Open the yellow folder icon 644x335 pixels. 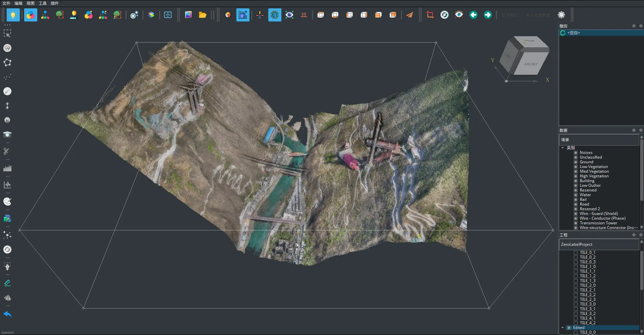202,15
